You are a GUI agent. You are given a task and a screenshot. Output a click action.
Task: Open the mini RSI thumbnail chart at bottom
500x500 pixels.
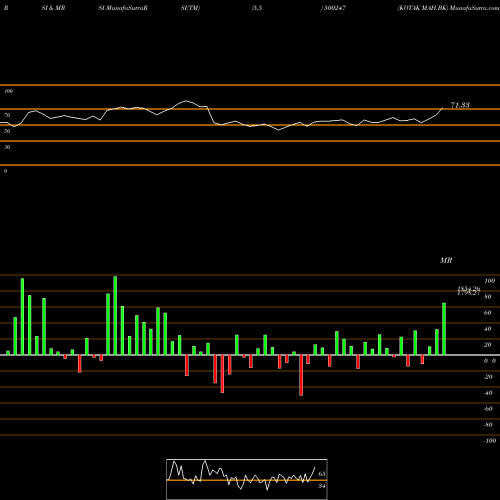[247, 479]
